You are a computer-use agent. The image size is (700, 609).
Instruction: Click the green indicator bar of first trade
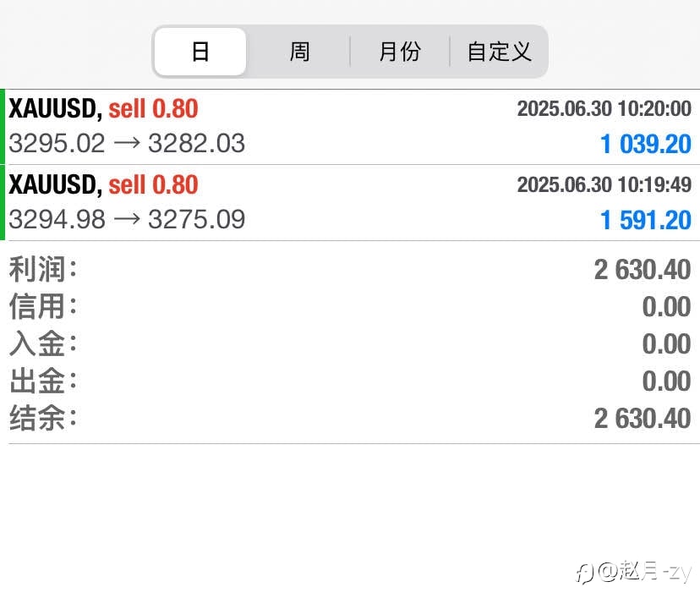click(x=3, y=127)
